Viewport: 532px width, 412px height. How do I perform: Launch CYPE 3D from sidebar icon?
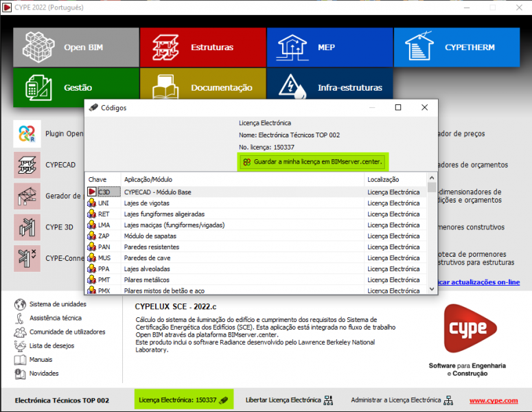[x=27, y=227]
